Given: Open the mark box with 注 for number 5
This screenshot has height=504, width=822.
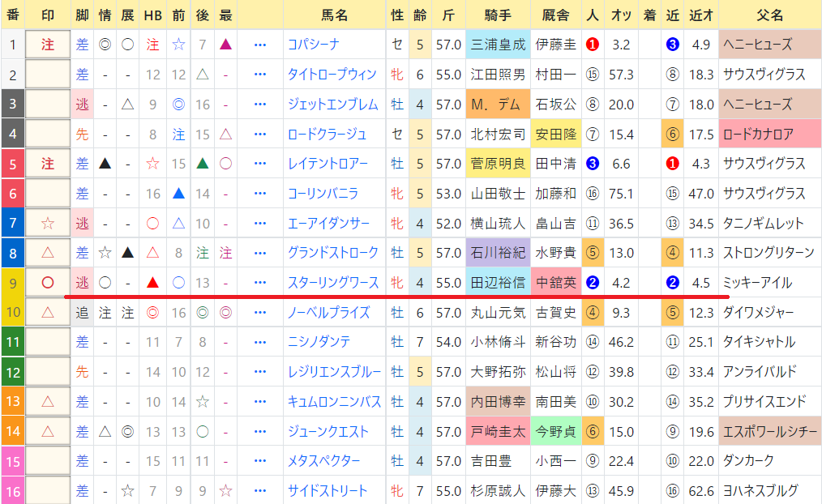Looking at the screenshot, I should tap(48, 164).
